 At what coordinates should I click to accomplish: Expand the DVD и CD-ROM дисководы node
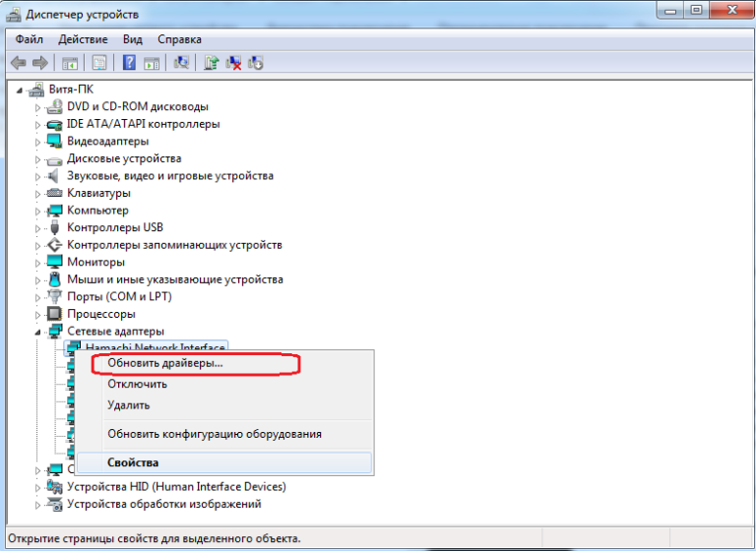point(38,106)
